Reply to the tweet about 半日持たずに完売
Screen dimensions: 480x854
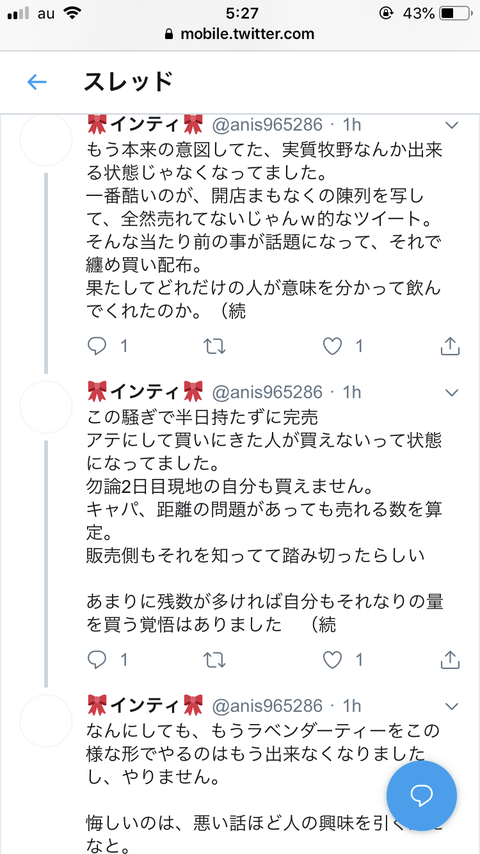(x=96, y=660)
